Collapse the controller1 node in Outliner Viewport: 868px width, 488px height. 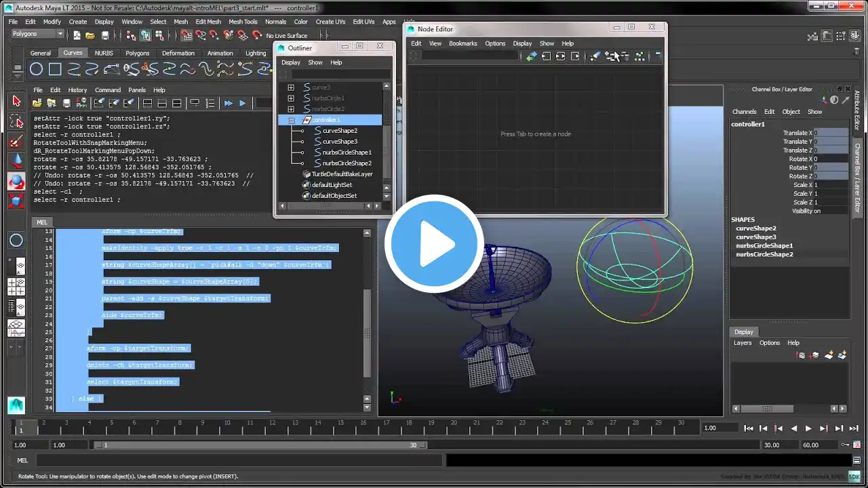tap(291, 120)
